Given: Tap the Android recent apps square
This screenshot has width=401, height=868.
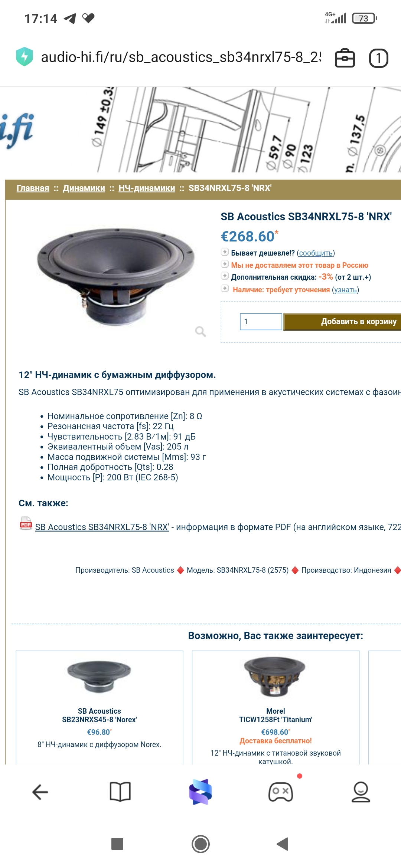Looking at the screenshot, I should point(117,844).
